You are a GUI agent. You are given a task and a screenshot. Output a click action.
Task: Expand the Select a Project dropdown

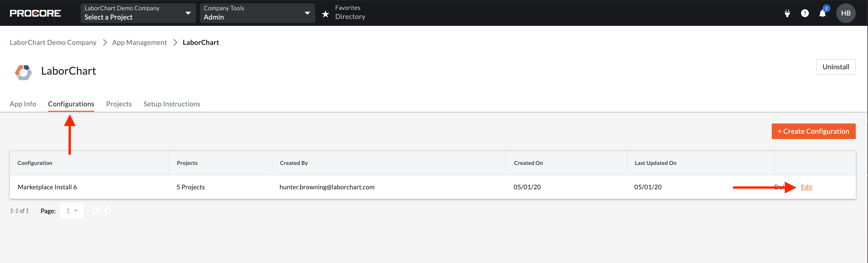pos(138,13)
